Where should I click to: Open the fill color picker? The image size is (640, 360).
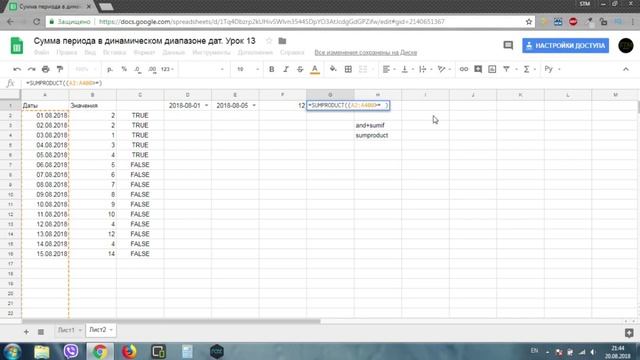pos(333,69)
